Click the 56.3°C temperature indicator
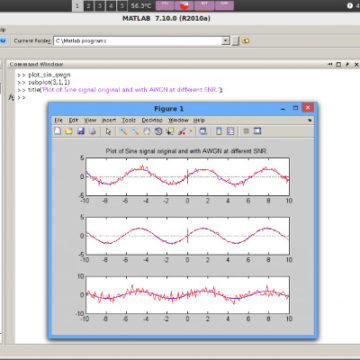This screenshot has height=360, width=360. coord(141,6)
